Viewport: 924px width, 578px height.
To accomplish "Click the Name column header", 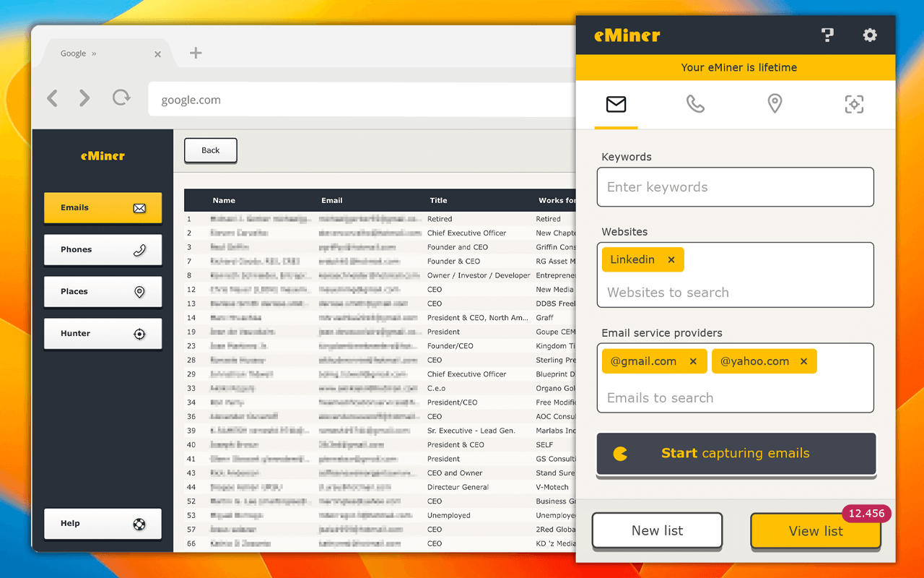I will (224, 200).
